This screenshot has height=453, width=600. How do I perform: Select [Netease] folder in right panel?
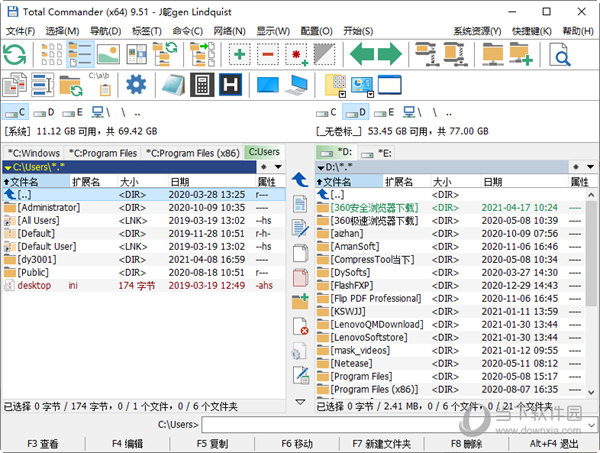[450, 363]
